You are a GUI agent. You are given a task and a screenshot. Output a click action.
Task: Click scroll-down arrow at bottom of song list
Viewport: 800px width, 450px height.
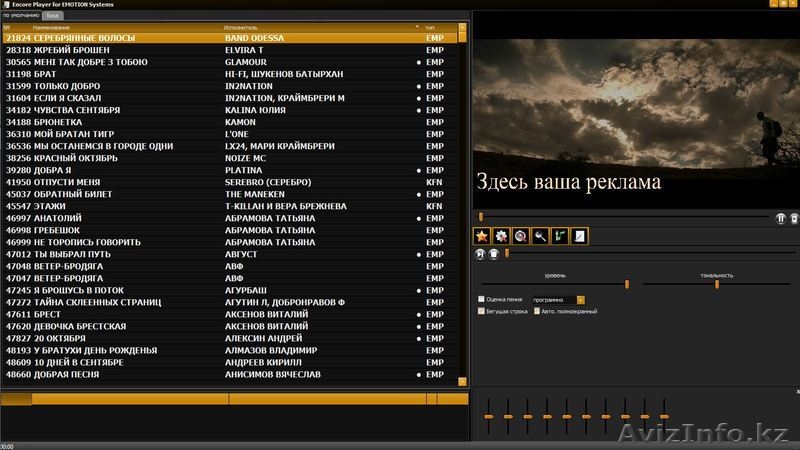(x=461, y=381)
